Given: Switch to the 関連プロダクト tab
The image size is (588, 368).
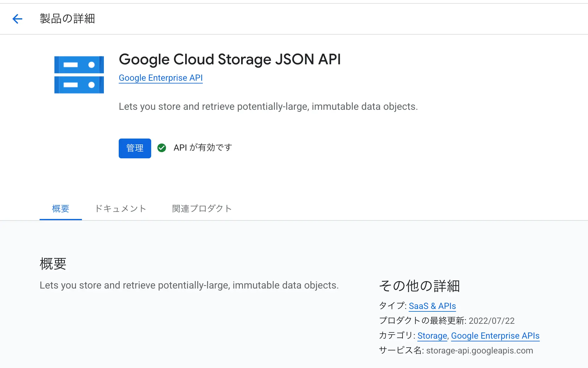Looking at the screenshot, I should (x=202, y=209).
